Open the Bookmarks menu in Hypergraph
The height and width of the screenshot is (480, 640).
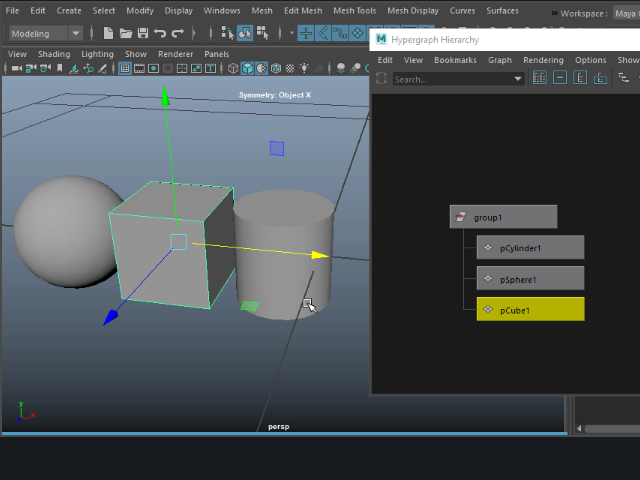coord(455,60)
